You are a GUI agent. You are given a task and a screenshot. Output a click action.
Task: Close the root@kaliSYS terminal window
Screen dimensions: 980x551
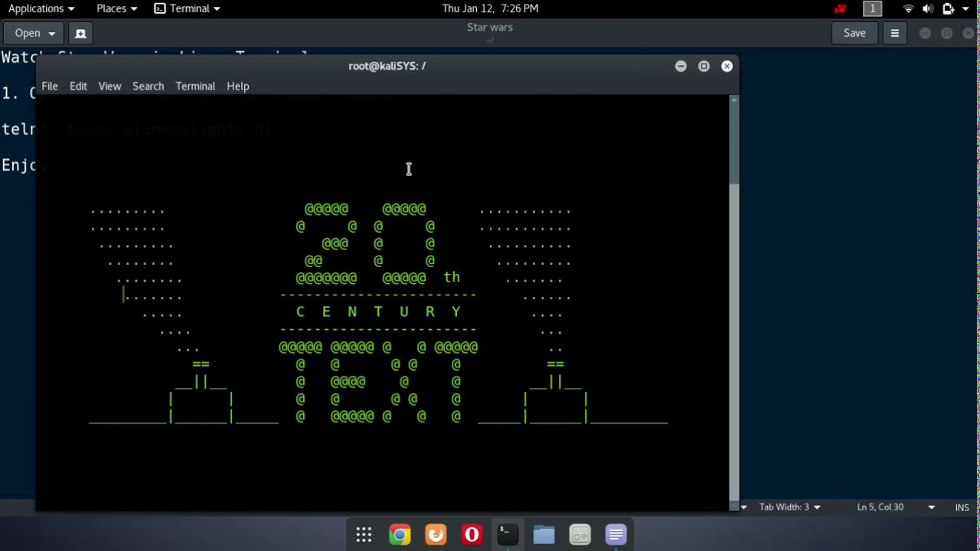[727, 66]
